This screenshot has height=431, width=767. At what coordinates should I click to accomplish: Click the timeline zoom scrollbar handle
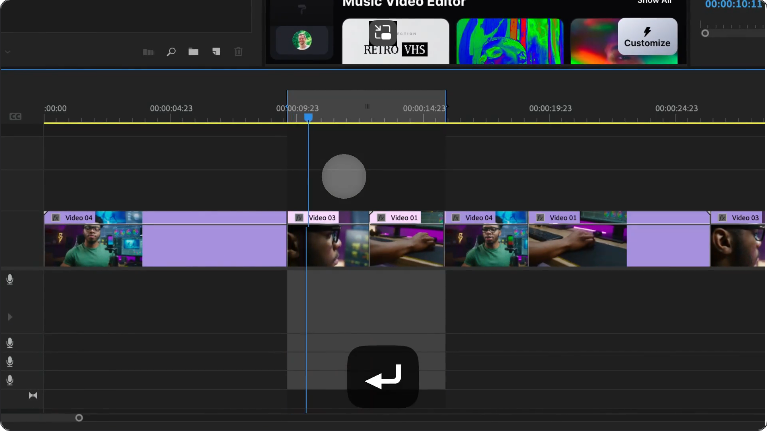click(x=79, y=418)
